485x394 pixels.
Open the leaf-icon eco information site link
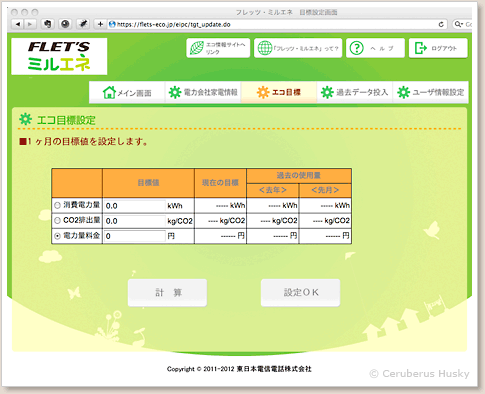(x=218, y=48)
